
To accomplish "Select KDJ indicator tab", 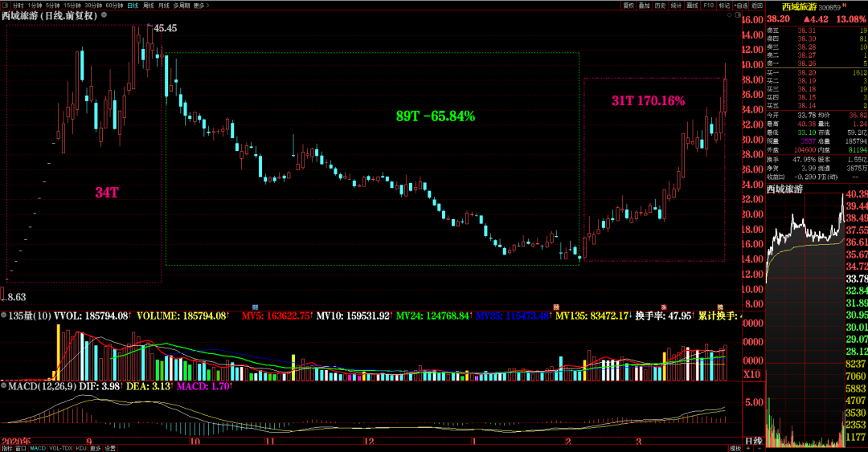I will (x=81, y=448).
